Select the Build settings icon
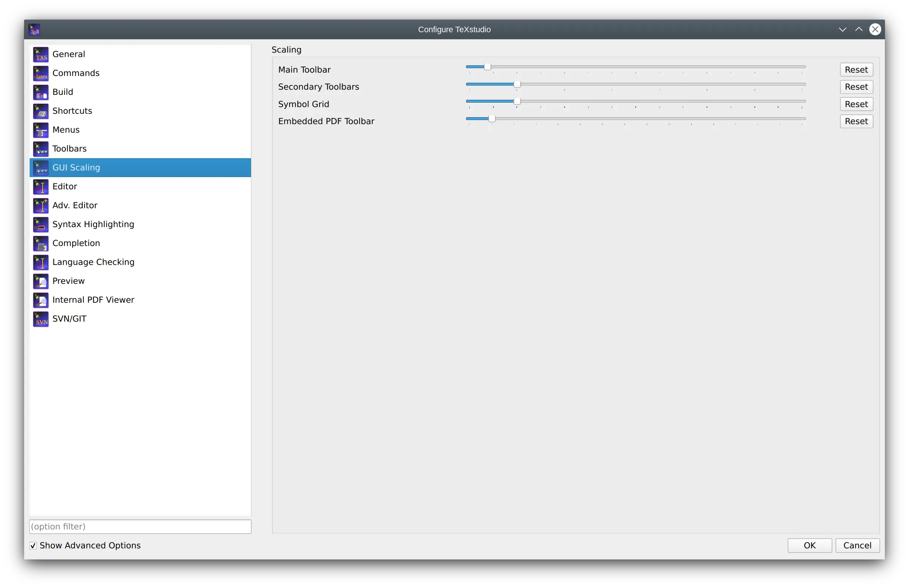The width and height of the screenshot is (909, 588). click(x=41, y=92)
